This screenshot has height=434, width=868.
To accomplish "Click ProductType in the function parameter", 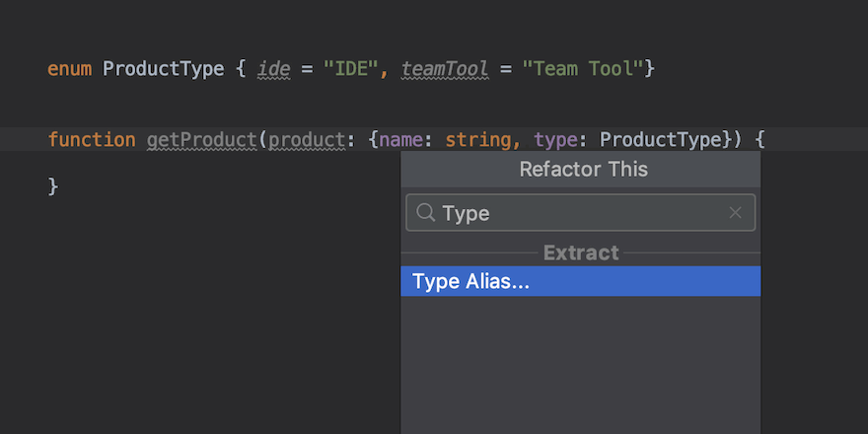I will pos(661,139).
